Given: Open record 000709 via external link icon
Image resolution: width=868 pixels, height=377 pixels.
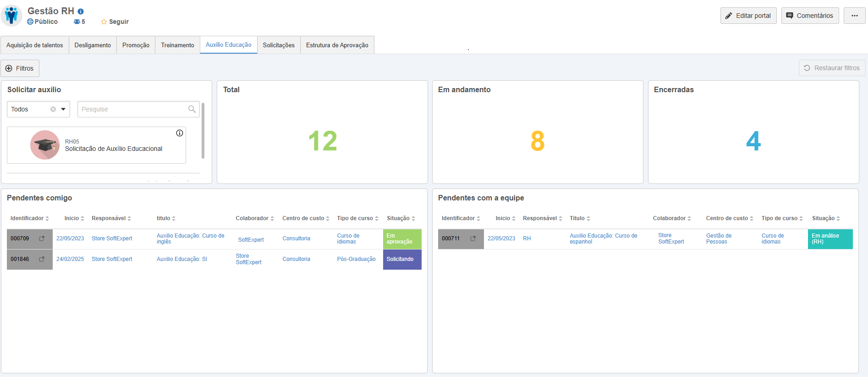Looking at the screenshot, I should (42, 238).
